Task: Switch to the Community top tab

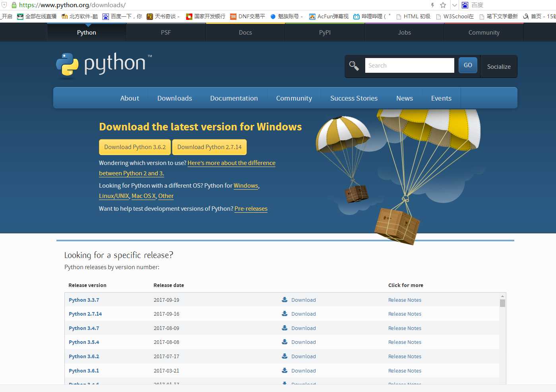Action: click(x=484, y=32)
